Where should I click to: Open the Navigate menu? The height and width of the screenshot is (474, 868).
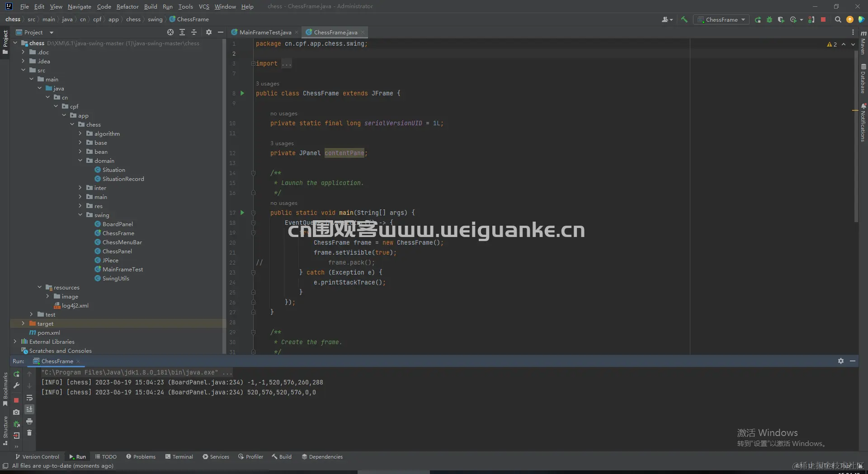(80, 6)
